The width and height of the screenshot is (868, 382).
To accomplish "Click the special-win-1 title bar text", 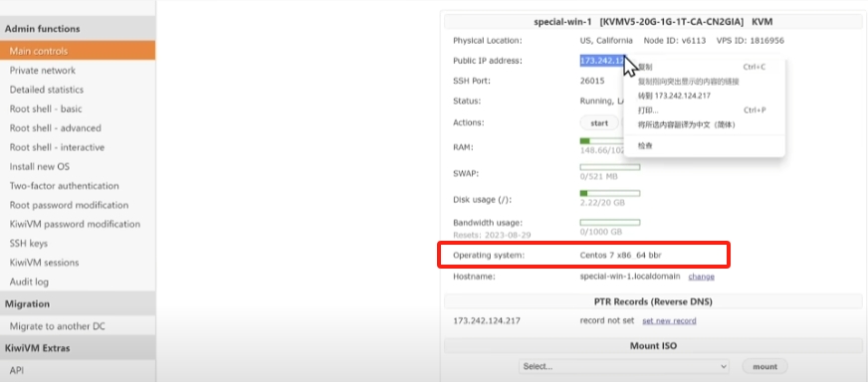I will pos(653,22).
